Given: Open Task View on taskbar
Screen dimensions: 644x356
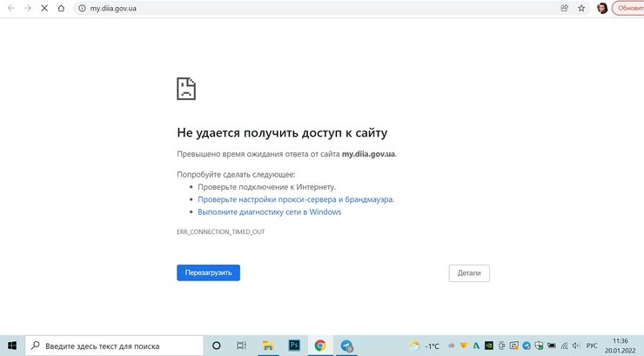Looking at the screenshot, I should tap(242, 346).
